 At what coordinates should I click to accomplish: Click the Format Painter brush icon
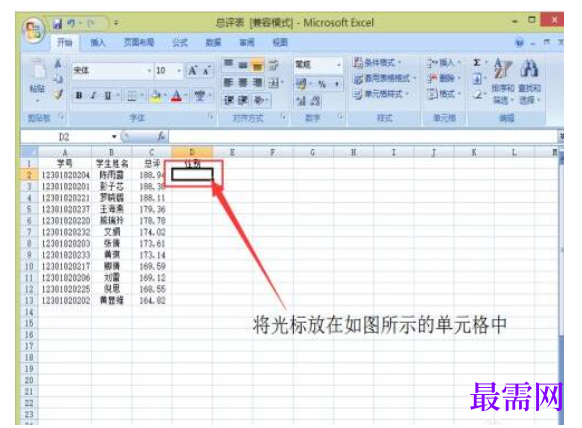point(58,94)
